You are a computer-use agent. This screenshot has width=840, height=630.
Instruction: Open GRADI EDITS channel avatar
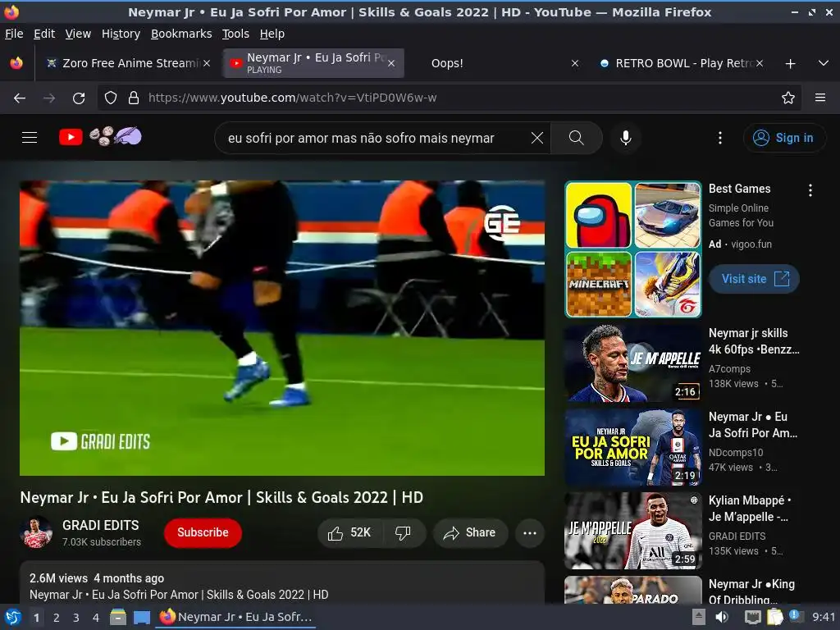36,532
